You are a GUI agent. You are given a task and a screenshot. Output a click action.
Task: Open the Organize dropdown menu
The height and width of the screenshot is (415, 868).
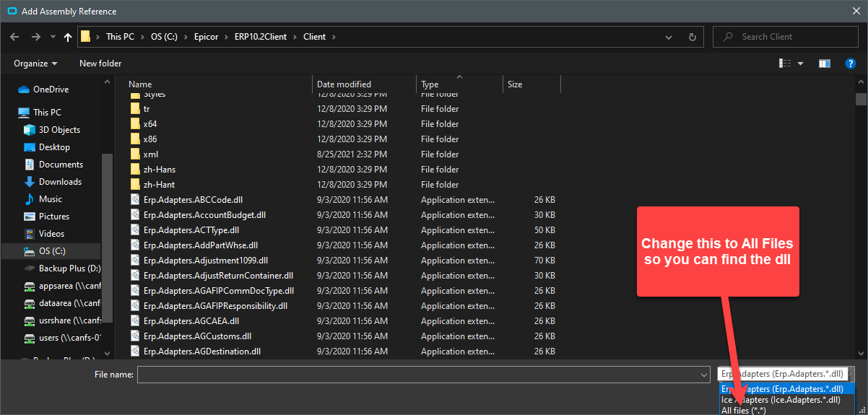click(x=35, y=64)
